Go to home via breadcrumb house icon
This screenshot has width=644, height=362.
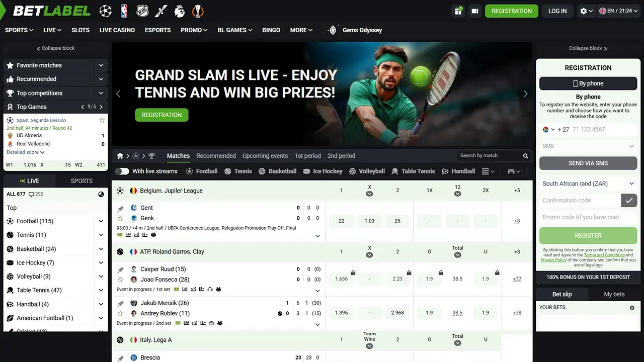pos(120,156)
